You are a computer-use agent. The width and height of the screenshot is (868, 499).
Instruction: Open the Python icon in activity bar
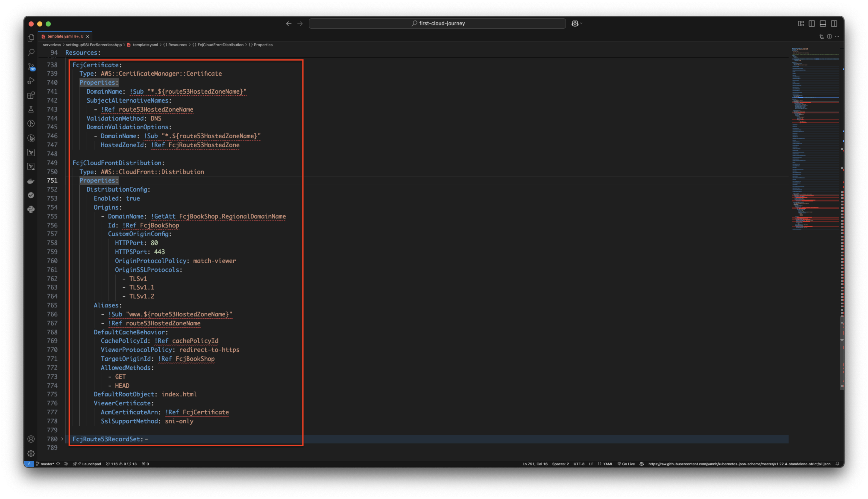pos(31,209)
